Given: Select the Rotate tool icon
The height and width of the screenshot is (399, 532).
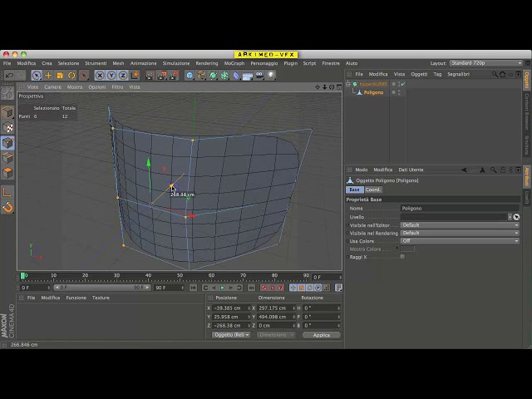Looking at the screenshot, I should click(x=71, y=76).
